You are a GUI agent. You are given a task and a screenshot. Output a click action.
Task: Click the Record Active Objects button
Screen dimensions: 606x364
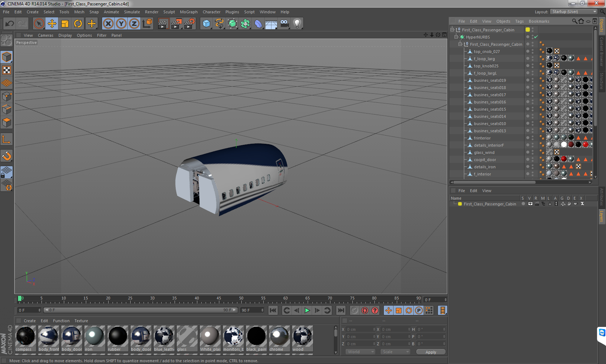pos(355,310)
